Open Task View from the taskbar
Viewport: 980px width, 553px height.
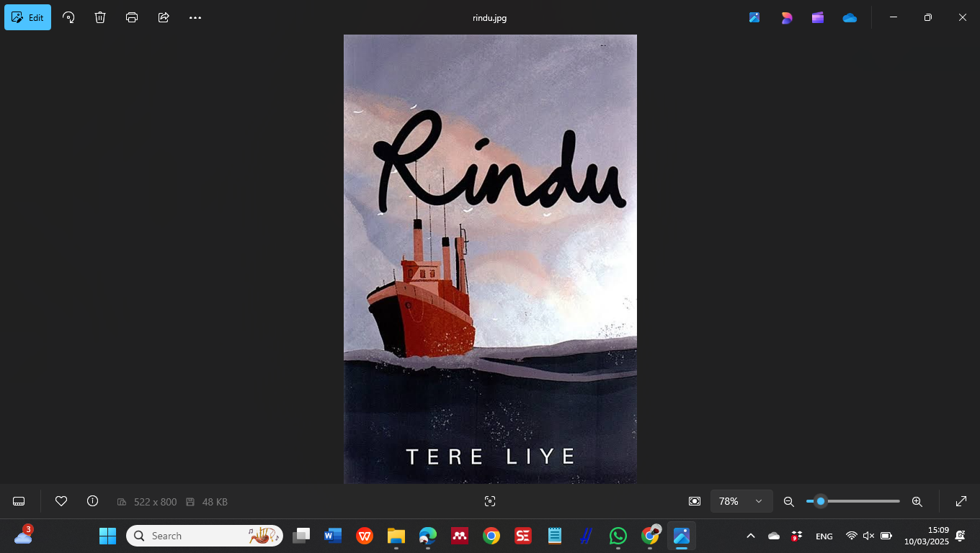click(301, 536)
